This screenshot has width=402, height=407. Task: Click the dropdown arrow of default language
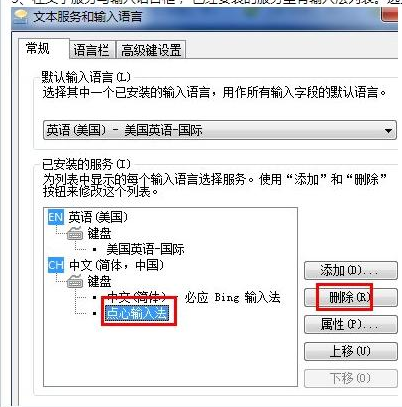click(388, 131)
